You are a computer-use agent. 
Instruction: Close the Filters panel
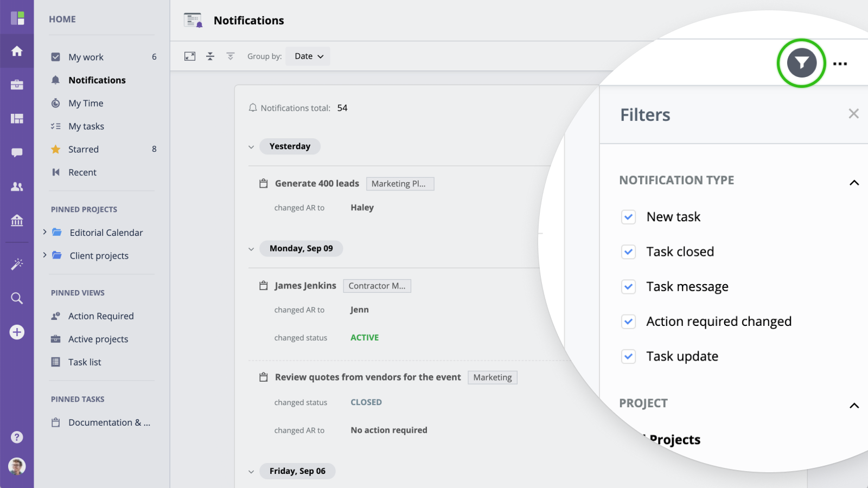(853, 113)
